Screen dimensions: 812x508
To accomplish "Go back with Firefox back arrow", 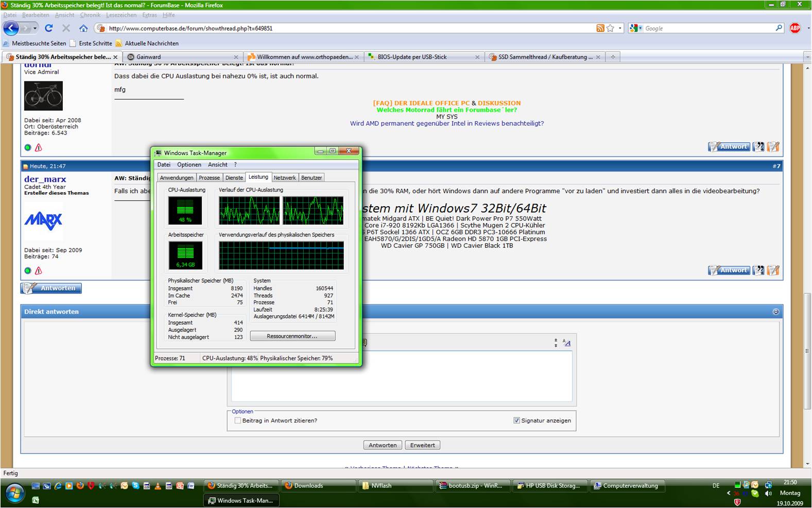I will (x=11, y=28).
